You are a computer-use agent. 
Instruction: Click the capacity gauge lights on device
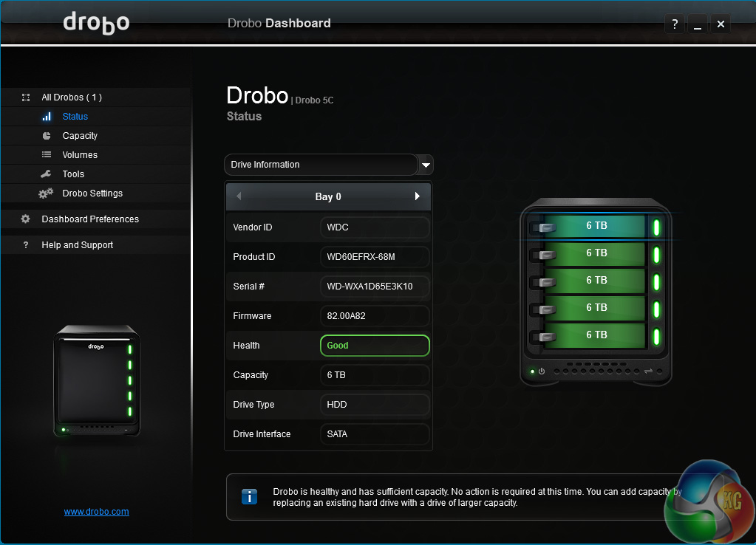pyautogui.click(x=596, y=371)
